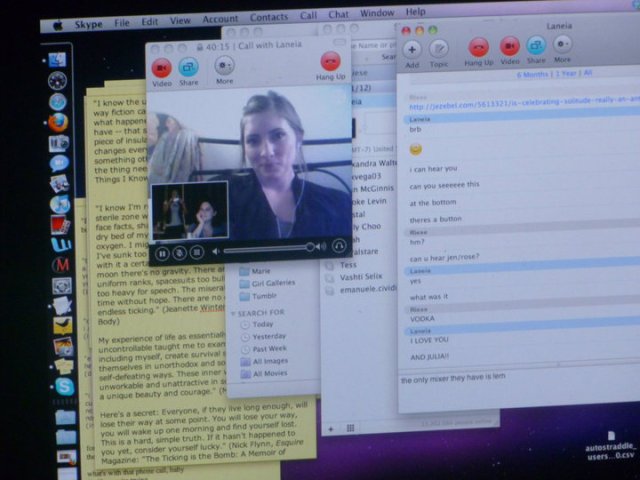This screenshot has height=480, width=640.
Task: Collapse the SEARCH FOR section in Finder
Action: pos(233,313)
